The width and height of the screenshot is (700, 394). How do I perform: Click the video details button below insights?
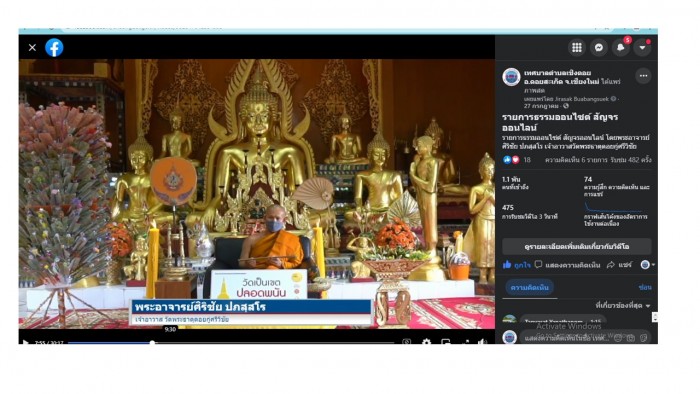pyautogui.click(x=576, y=246)
